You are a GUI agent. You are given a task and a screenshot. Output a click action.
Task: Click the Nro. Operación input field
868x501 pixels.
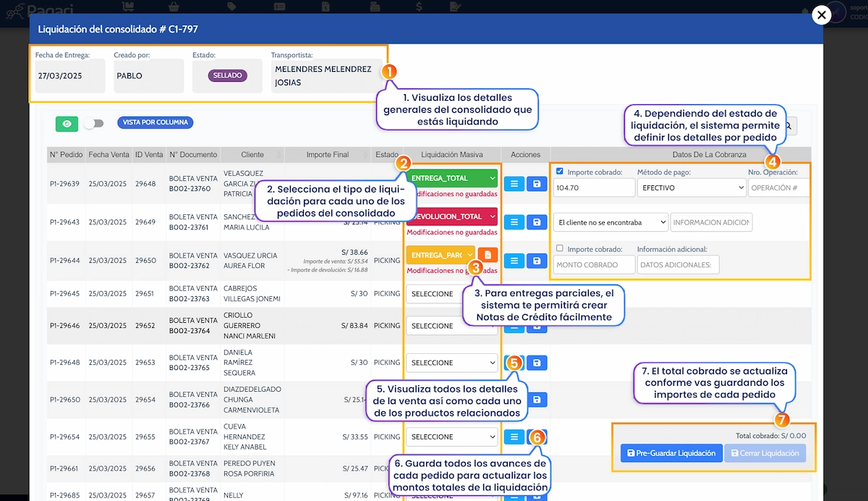click(778, 188)
